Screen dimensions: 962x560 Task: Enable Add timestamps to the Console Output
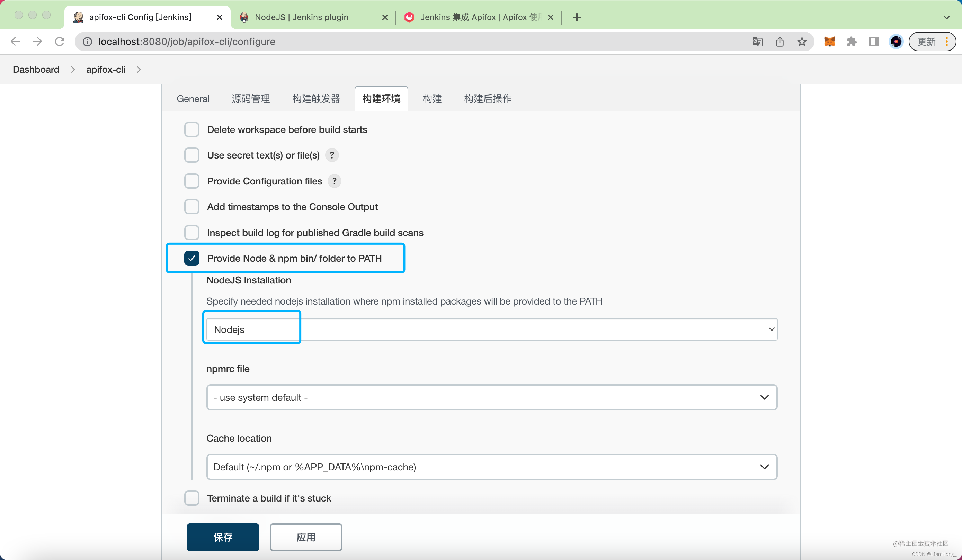point(191,207)
